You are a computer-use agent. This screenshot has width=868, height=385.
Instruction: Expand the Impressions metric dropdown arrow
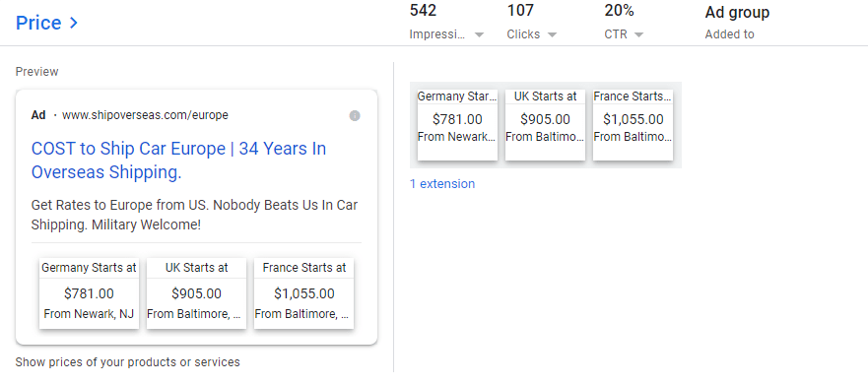click(480, 34)
